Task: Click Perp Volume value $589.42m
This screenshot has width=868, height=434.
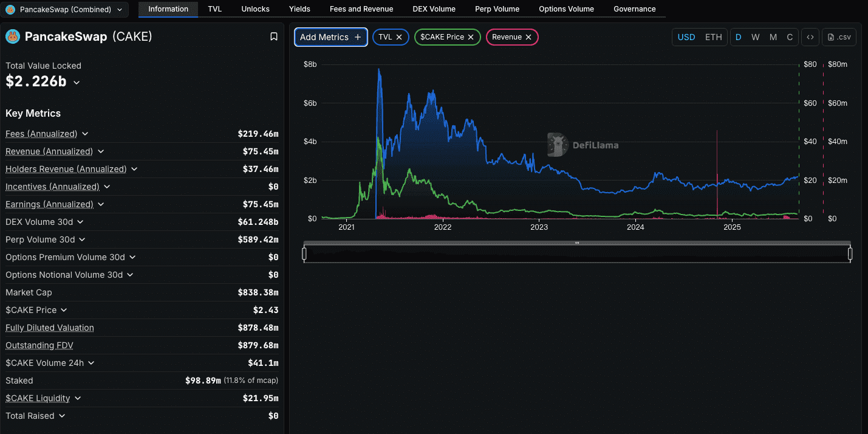Action: coord(258,239)
